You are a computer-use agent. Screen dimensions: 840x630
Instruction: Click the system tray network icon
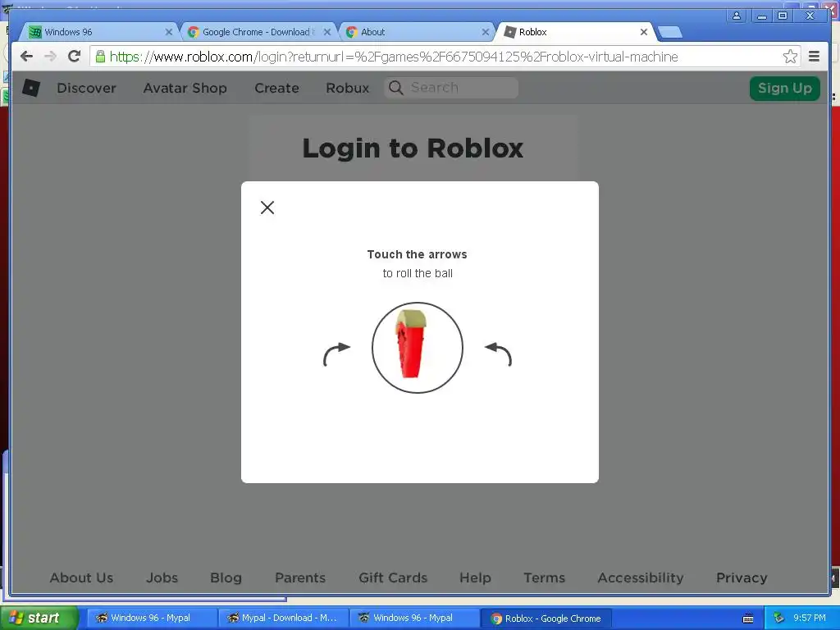[778, 618]
